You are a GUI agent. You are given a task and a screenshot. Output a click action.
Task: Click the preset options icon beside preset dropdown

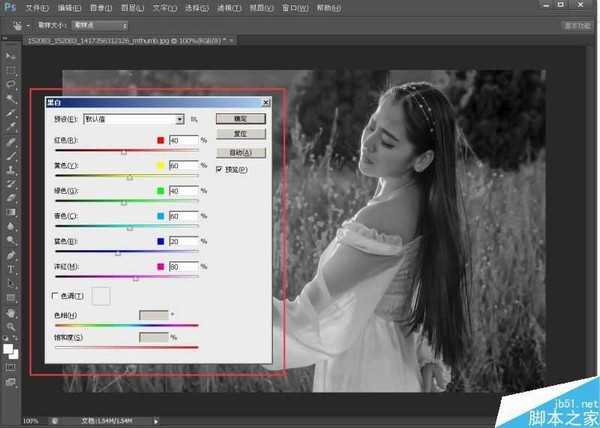[195, 119]
